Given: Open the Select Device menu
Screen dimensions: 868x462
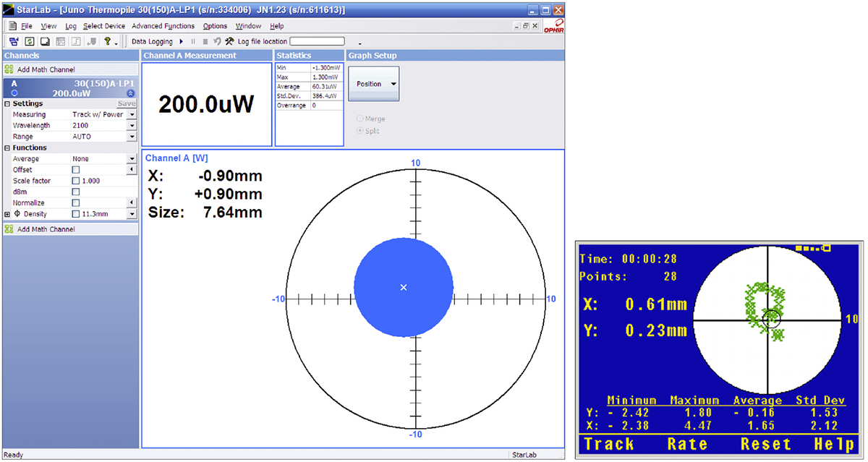Looking at the screenshot, I should pos(104,26).
